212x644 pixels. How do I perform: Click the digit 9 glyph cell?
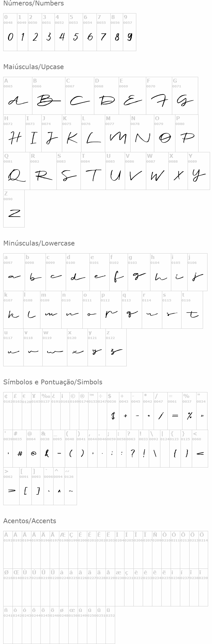(x=130, y=32)
